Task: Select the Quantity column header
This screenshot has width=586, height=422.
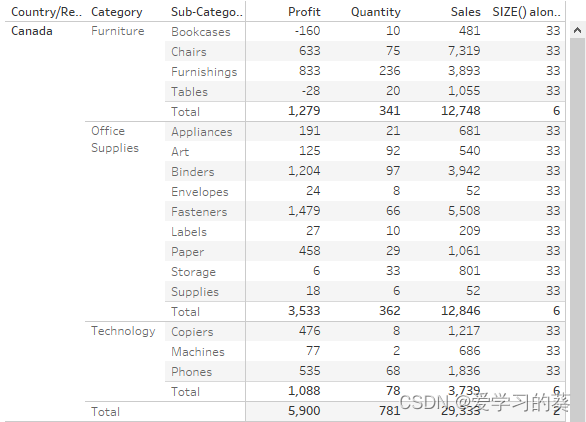Action: pos(376,12)
